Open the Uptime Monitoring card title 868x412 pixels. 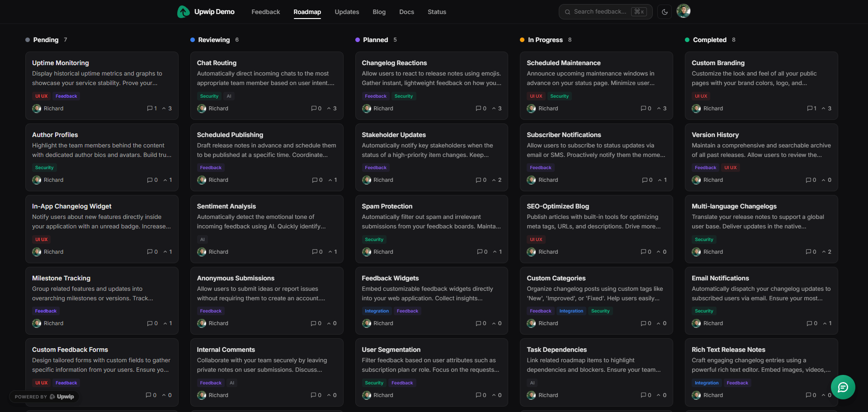point(61,63)
